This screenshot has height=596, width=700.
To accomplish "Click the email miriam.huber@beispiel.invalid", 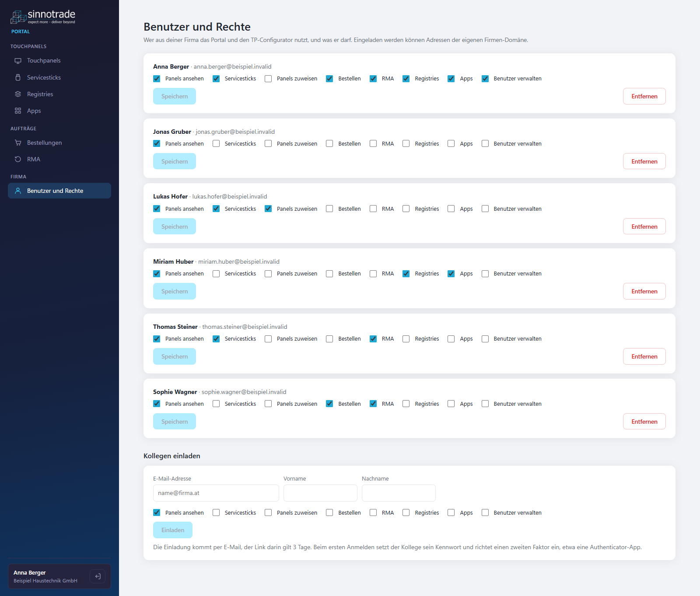I will pyautogui.click(x=239, y=261).
